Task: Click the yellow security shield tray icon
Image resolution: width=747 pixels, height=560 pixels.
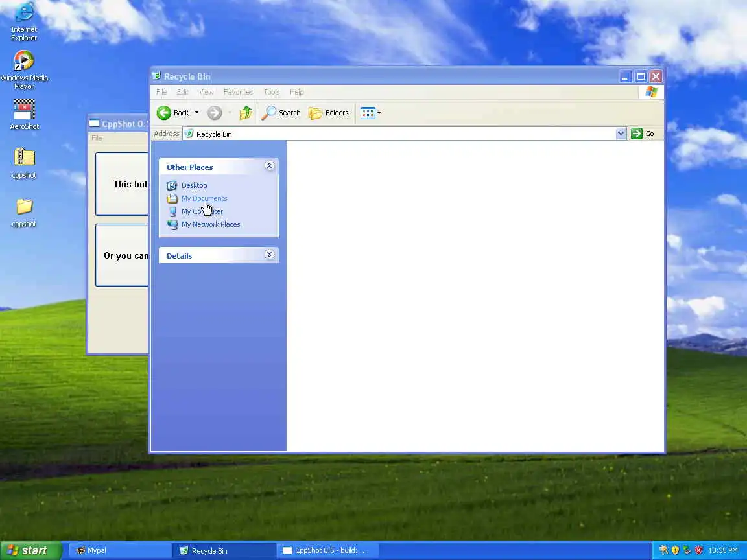Action: coord(675,550)
